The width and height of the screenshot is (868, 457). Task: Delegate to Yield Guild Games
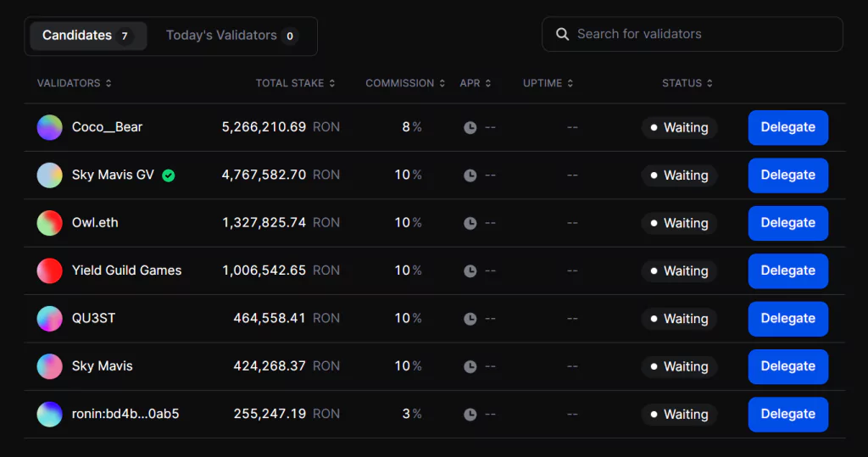coord(788,270)
